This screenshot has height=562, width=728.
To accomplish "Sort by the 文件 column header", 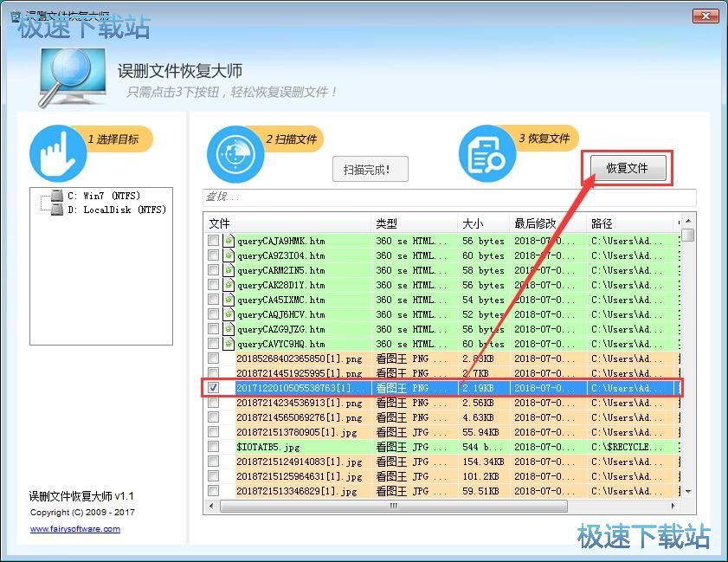I will coord(288,224).
